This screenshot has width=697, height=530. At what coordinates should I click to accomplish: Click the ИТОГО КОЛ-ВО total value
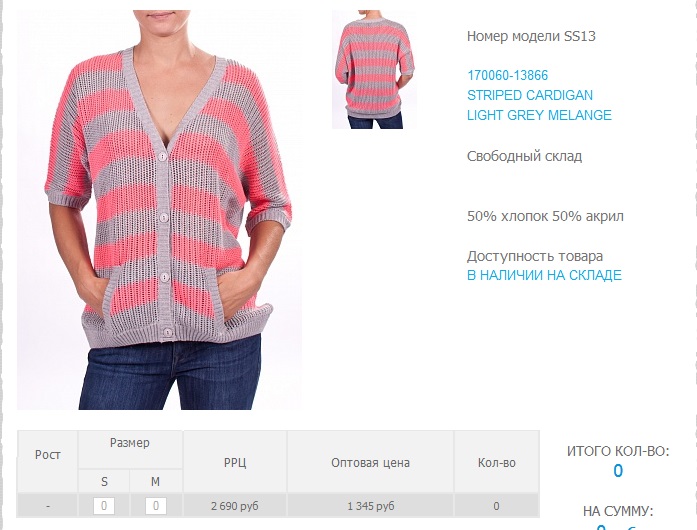(x=618, y=470)
